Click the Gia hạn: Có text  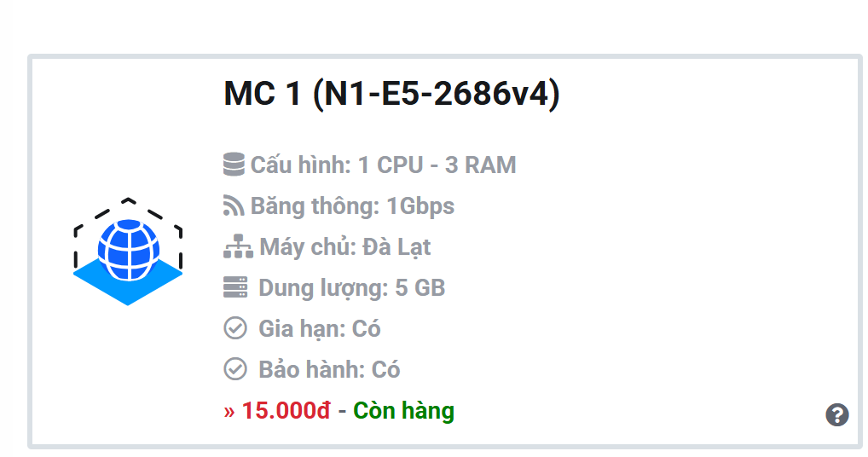pos(320,329)
